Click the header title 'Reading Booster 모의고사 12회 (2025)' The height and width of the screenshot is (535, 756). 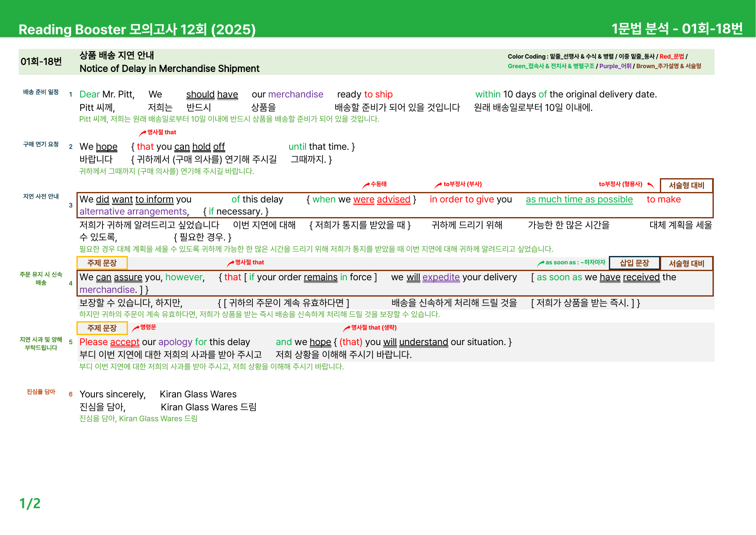(137, 29)
